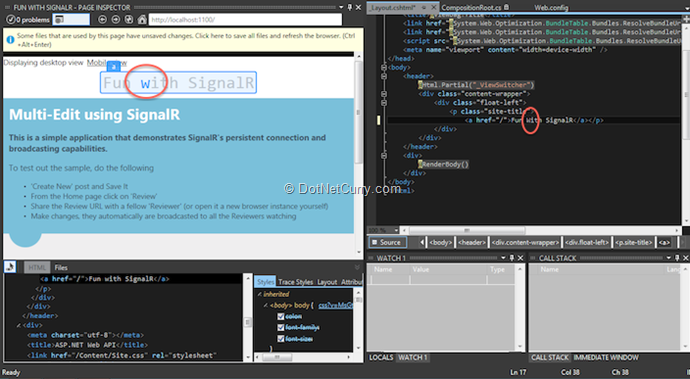Open the Page Inspector window position dropdown

[x=341, y=7]
